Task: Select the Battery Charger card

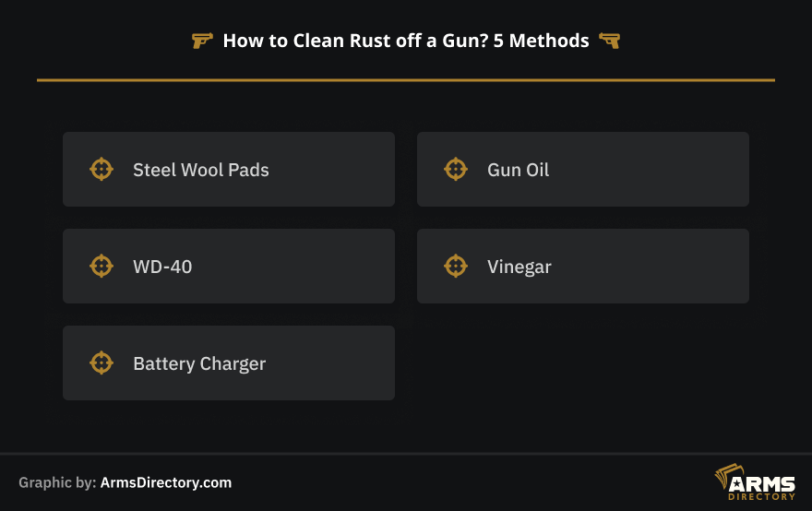Action: pos(229,362)
